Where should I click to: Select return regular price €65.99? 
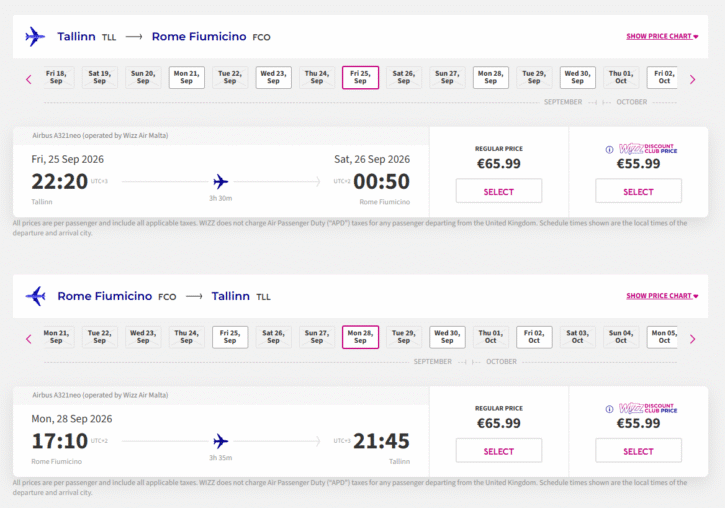click(498, 451)
